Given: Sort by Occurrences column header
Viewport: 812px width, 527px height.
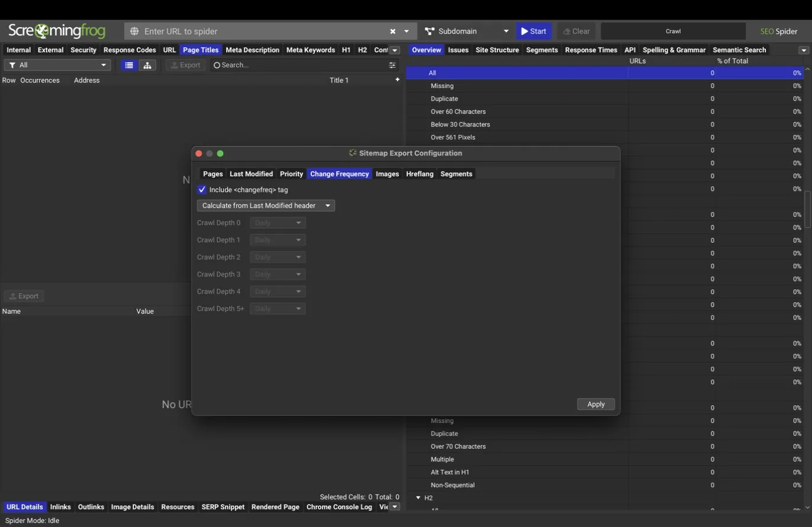Looking at the screenshot, I should click(x=40, y=80).
